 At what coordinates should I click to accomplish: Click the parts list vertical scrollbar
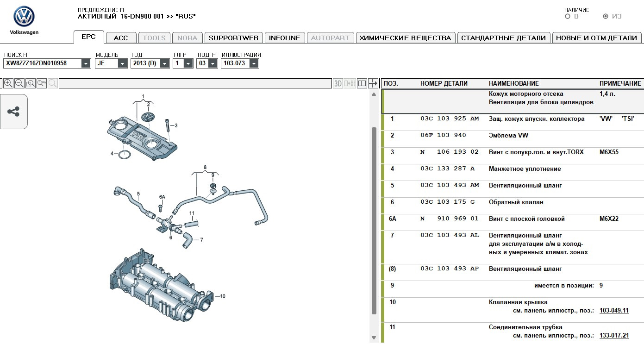[374, 220]
